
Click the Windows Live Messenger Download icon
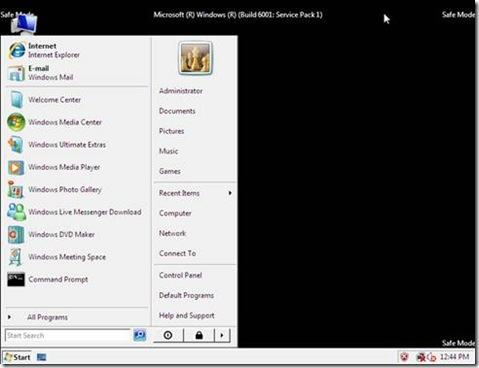16,212
